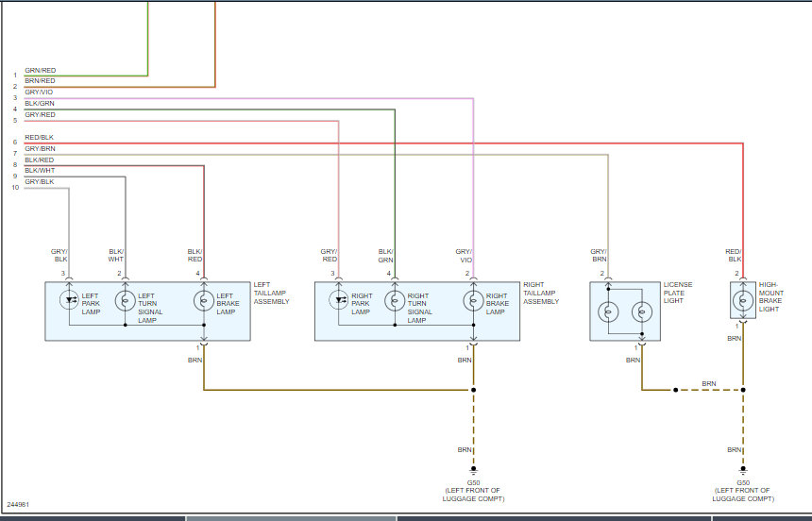Select the BLK/WHT wire label at line 9
Viewport: 812px width, 521px height.
pos(40,171)
